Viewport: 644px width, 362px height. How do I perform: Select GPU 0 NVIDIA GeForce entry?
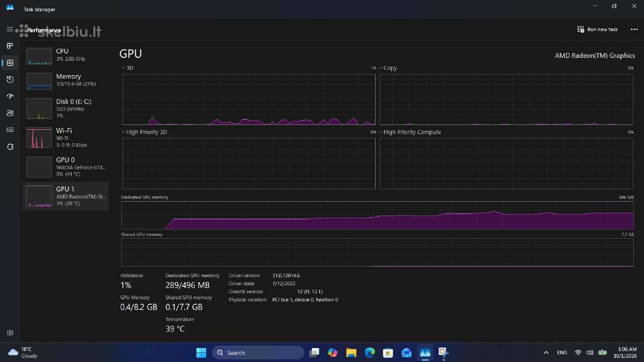click(x=65, y=167)
